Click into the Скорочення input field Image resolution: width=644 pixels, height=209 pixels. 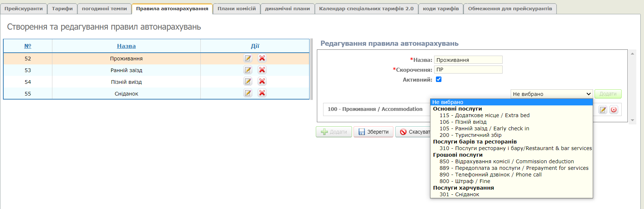point(468,70)
